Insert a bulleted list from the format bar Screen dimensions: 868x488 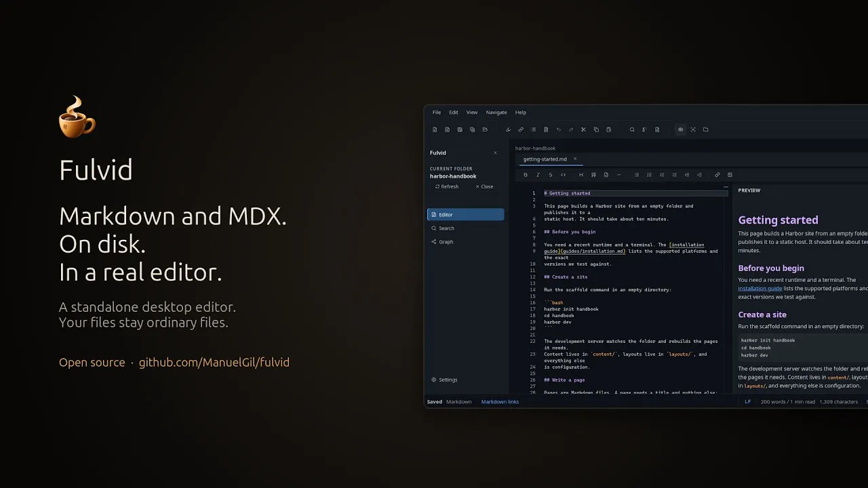pos(637,175)
